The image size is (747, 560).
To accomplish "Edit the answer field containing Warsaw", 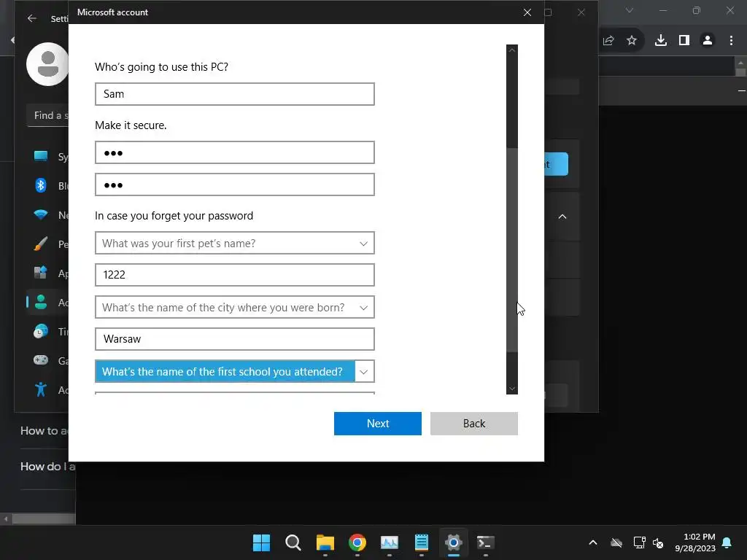I will pos(235,339).
